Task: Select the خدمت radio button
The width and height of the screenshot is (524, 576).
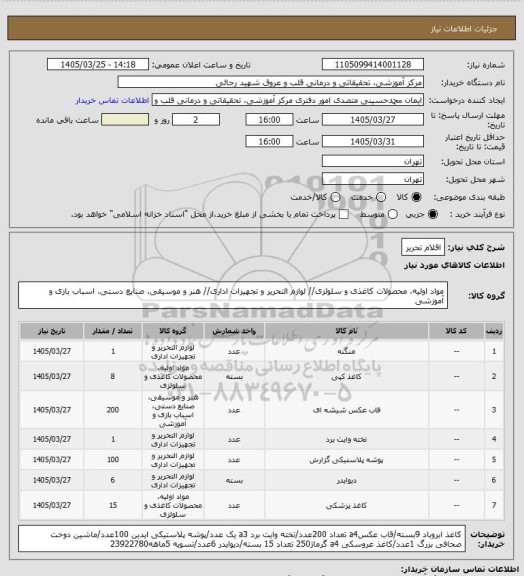Action: [x=381, y=197]
